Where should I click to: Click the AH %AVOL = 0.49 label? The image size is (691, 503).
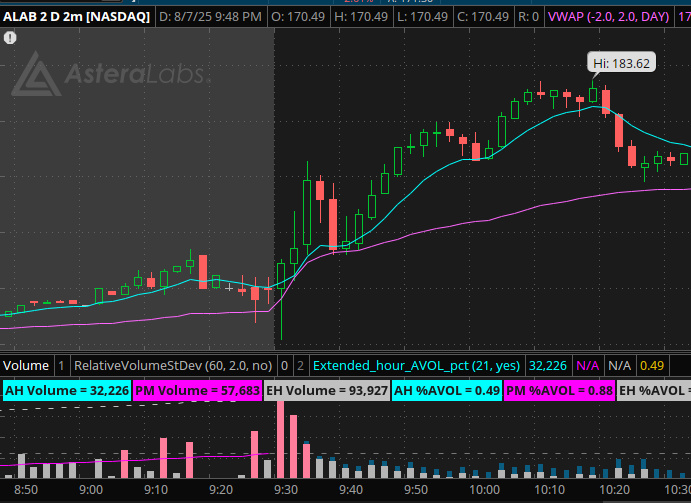click(447, 391)
